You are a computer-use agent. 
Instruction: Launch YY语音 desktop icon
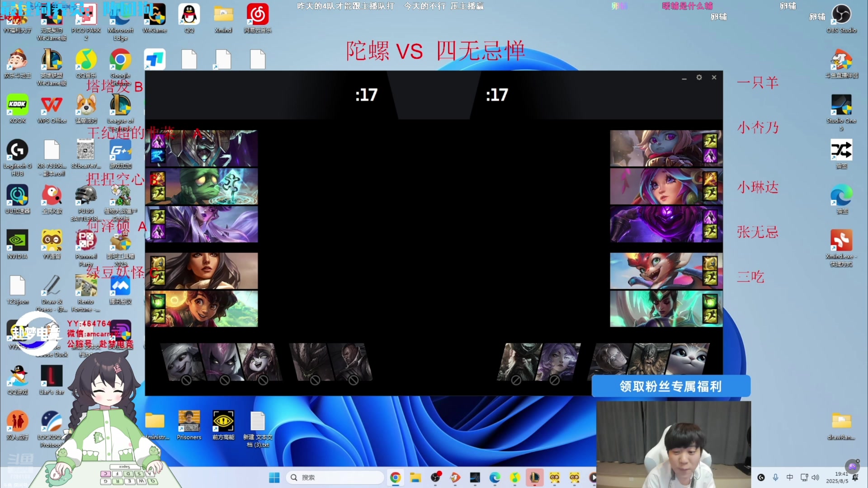pyautogui.click(x=52, y=244)
